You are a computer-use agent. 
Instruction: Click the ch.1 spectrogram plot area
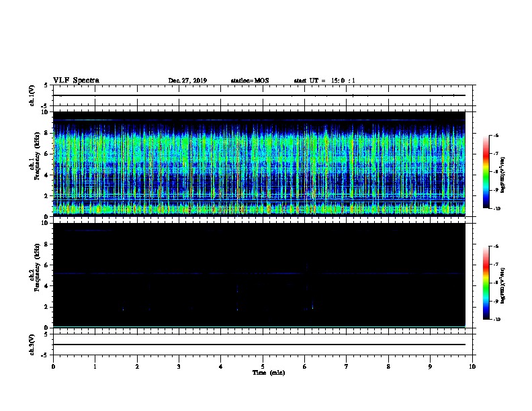tap(259, 164)
